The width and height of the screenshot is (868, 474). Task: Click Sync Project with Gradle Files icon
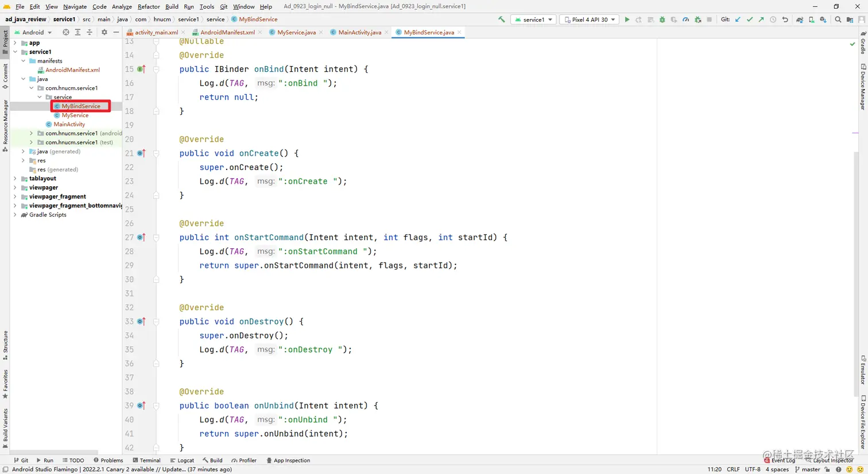click(x=799, y=20)
